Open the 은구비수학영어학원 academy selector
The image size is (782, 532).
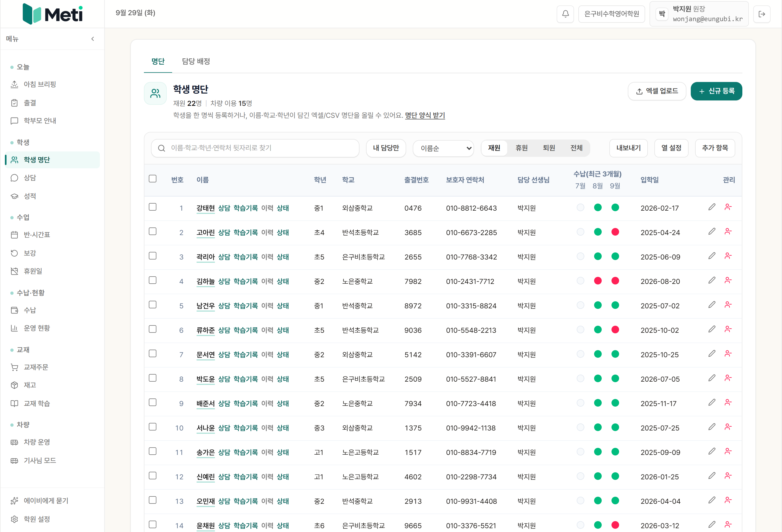611,14
